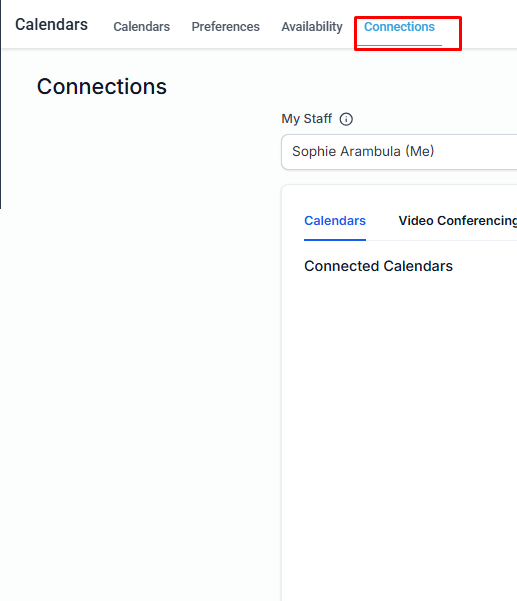517x601 pixels.
Task: Click the My Staff field label
Action: pos(307,119)
